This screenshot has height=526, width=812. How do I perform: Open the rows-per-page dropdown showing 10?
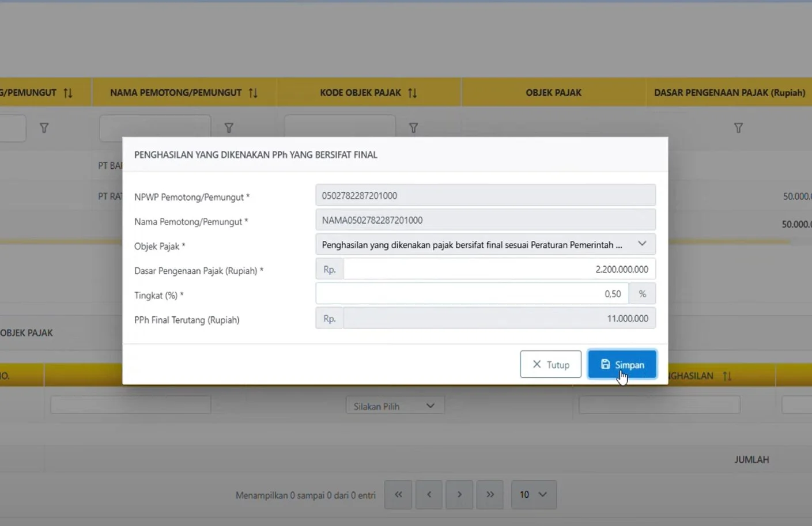click(534, 494)
